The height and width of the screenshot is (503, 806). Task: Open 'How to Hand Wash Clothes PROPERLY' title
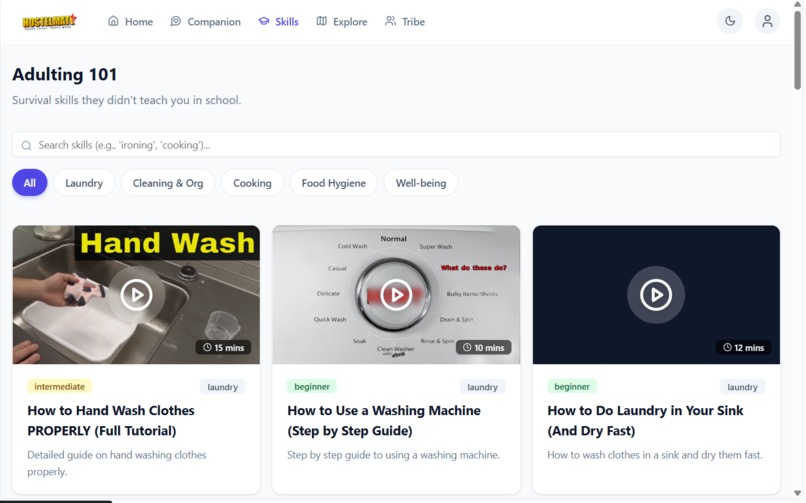click(x=111, y=421)
